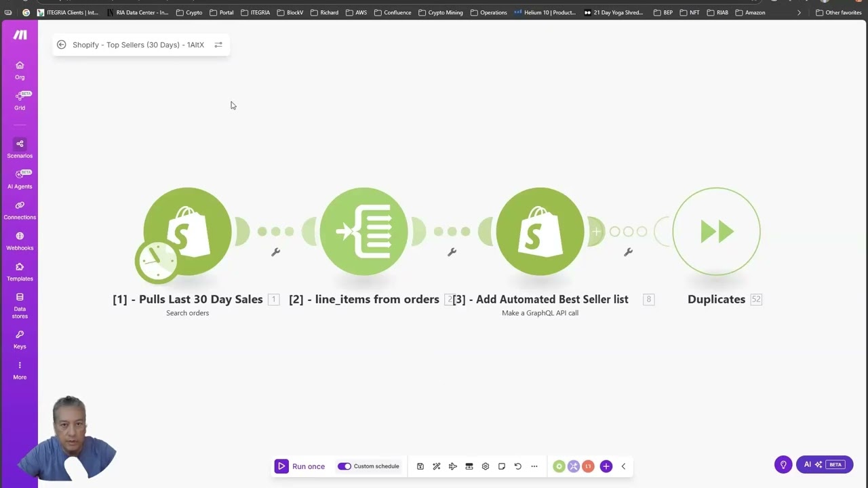Open the Operations bookmarks folder
The height and width of the screenshot is (488, 868).
pyautogui.click(x=488, y=12)
